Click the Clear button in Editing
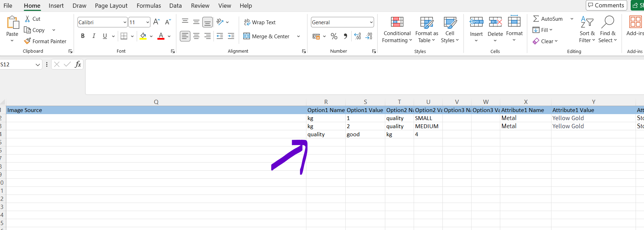 545,41
